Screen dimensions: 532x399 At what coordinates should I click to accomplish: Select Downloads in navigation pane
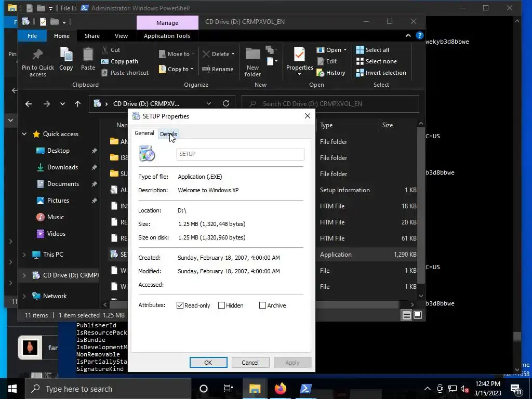tap(62, 167)
